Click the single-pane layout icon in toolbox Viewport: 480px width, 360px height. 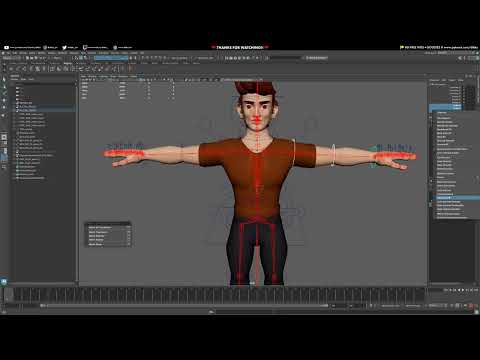pyautogui.click(x=4, y=137)
